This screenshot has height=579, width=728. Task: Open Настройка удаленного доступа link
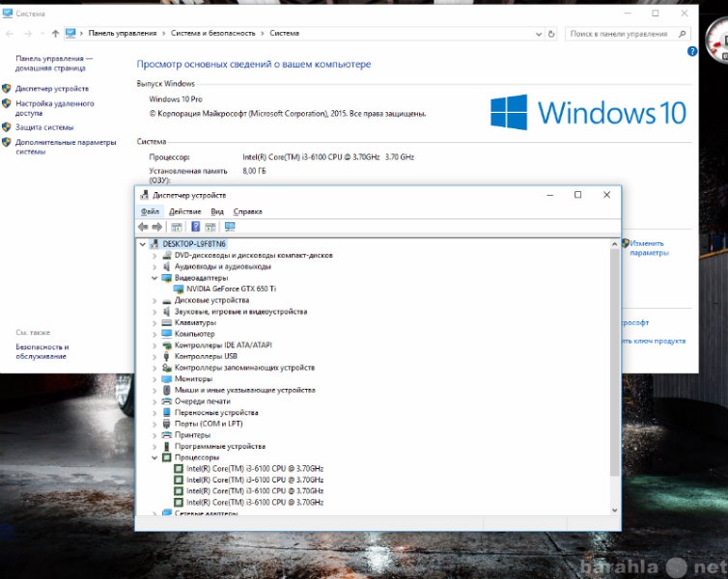[x=54, y=108]
